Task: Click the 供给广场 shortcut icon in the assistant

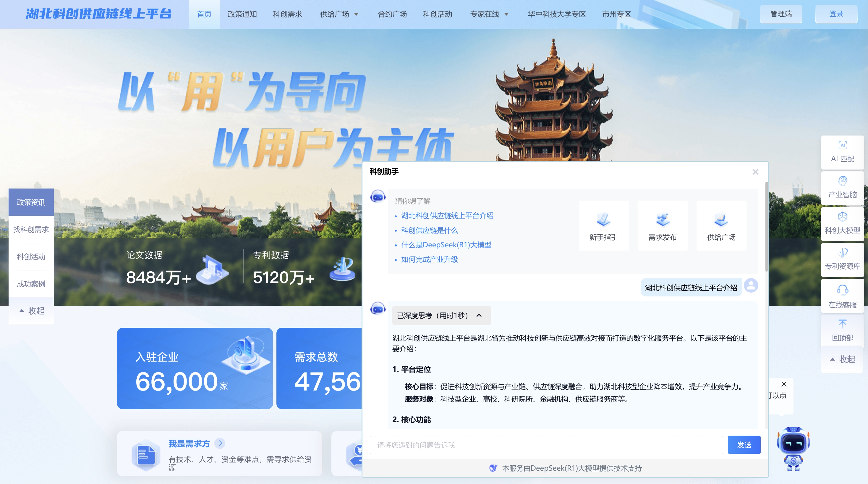Action: (x=721, y=220)
